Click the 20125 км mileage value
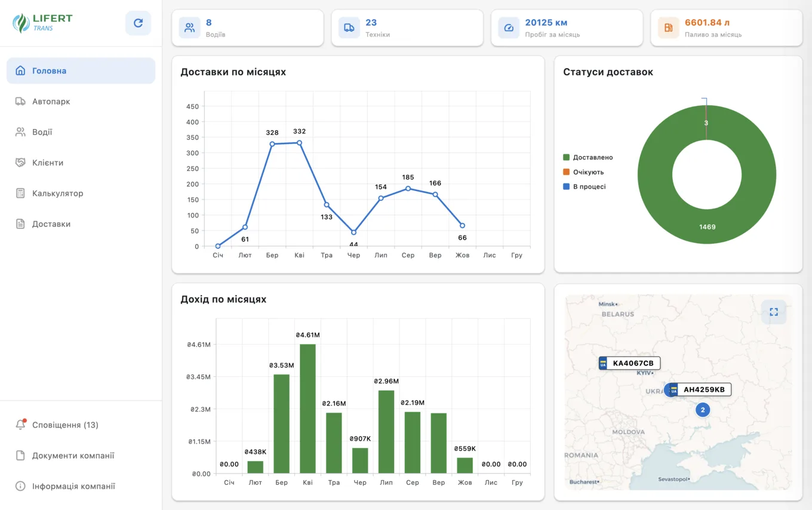This screenshot has height=510, width=812. [546, 23]
